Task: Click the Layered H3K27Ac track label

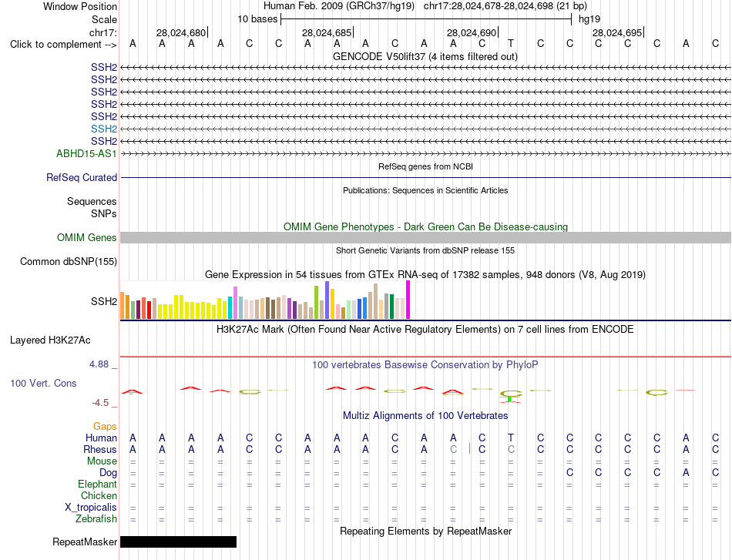Action: [50, 340]
